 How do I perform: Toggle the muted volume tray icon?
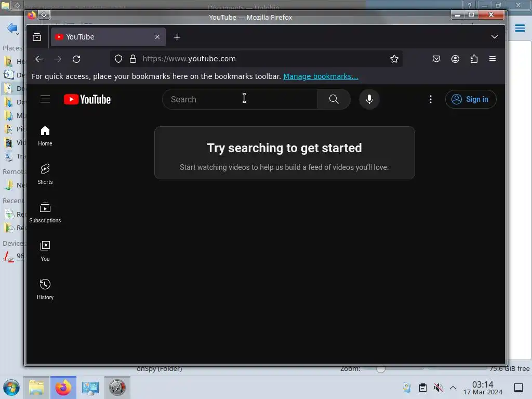(438, 388)
